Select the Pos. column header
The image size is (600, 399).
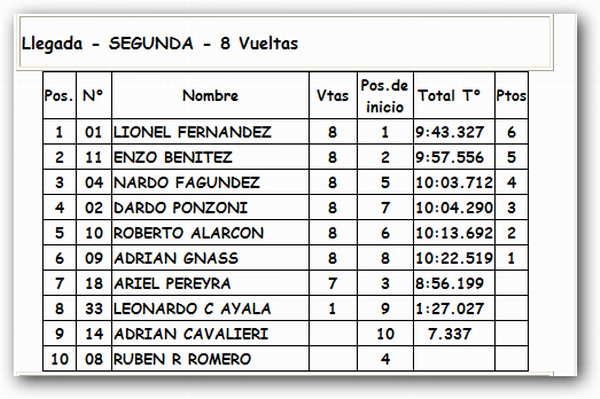tap(59, 95)
